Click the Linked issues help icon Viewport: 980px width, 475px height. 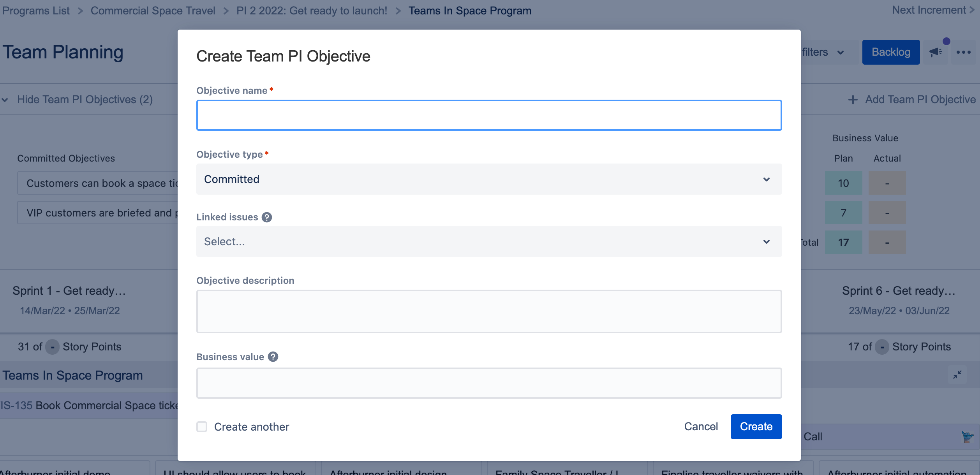click(x=267, y=218)
